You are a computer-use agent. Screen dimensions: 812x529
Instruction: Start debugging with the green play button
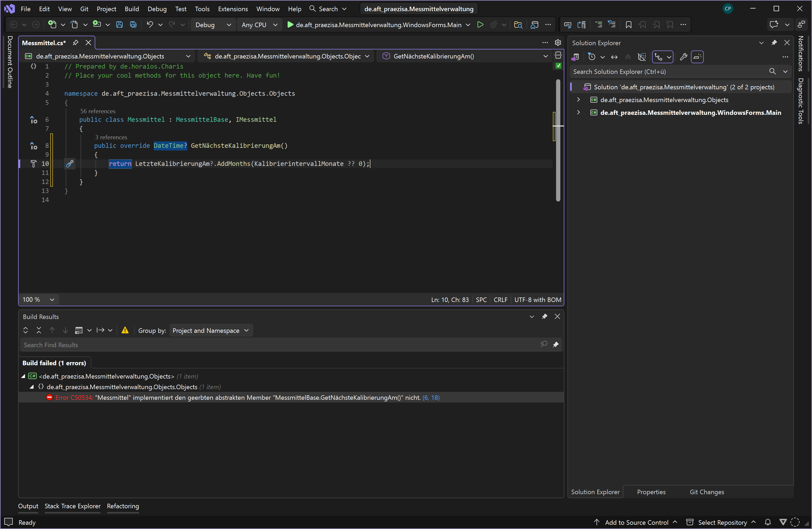[290, 24]
